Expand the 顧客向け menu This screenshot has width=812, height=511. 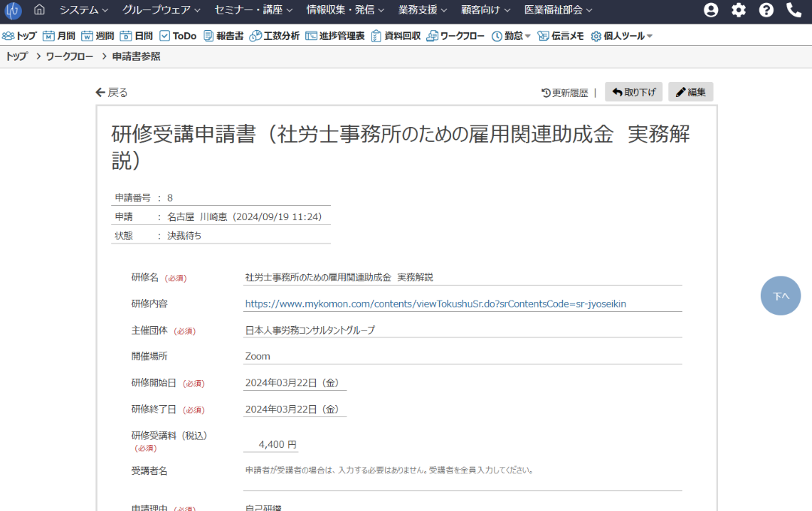point(485,10)
